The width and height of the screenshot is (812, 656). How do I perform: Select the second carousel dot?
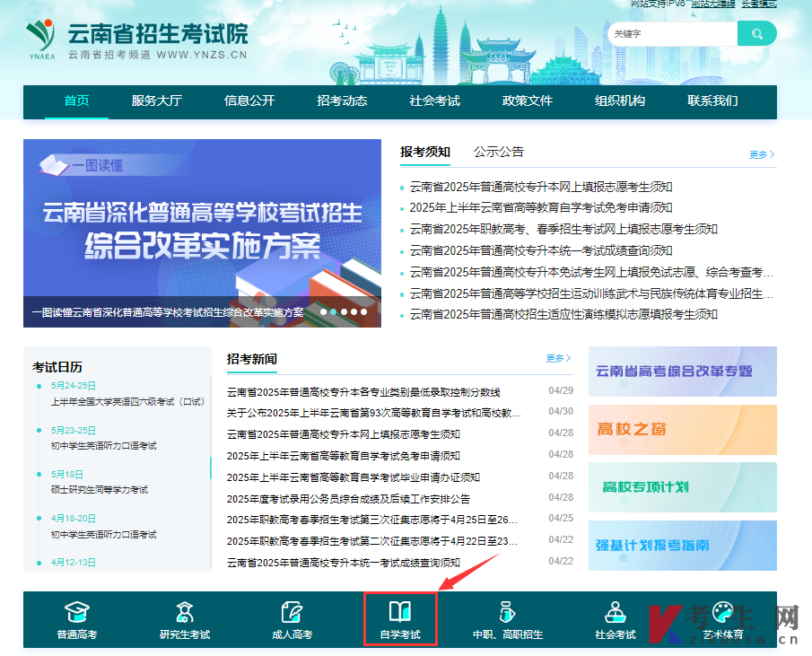334,311
